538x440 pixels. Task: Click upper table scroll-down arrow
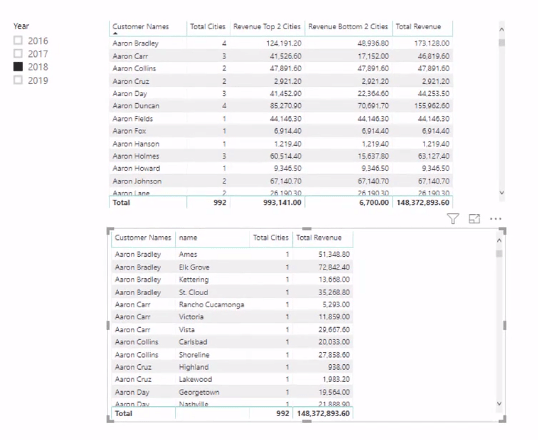tap(501, 193)
